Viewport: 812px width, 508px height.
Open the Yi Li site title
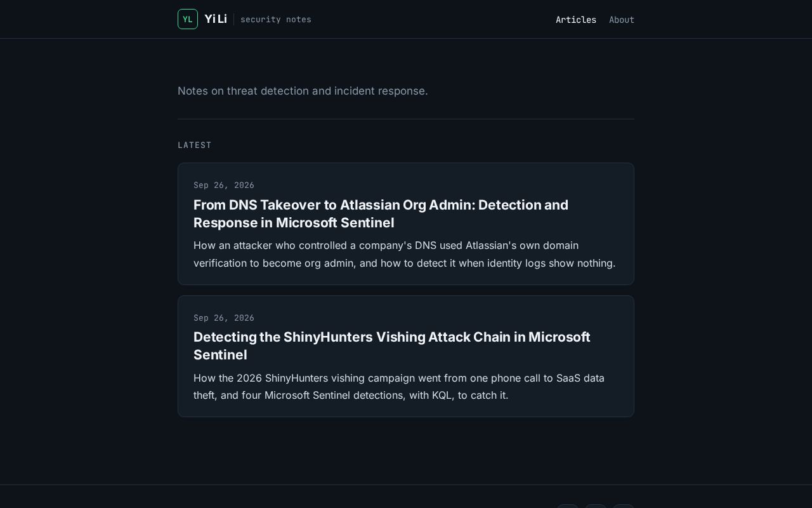pos(216,19)
